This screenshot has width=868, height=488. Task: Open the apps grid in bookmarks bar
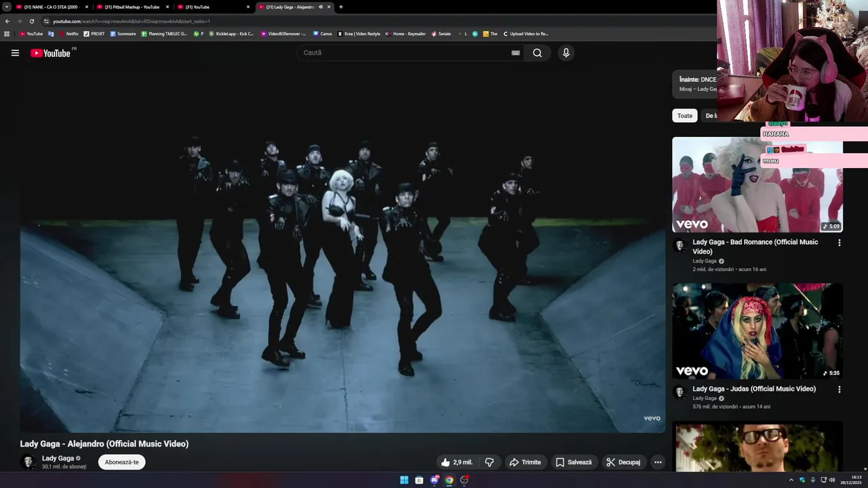[x=7, y=33]
